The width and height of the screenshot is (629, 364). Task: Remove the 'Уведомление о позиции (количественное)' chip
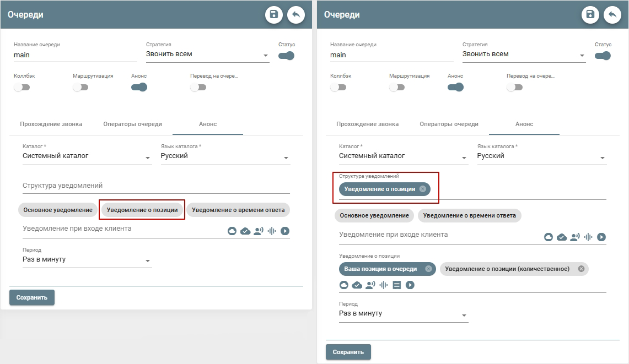pos(581,269)
